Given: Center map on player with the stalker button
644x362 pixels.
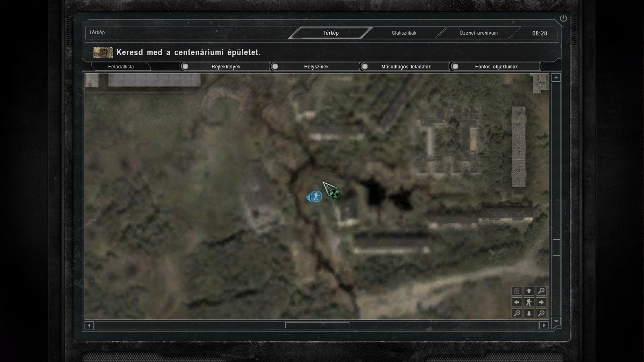Looking at the screenshot, I should (529, 302).
